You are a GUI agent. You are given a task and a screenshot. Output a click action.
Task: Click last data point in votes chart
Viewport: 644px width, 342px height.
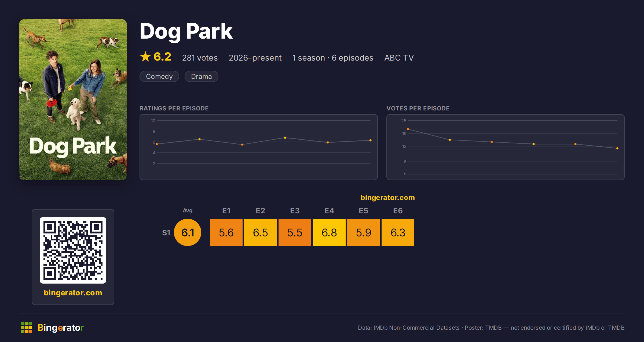tap(617, 148)
